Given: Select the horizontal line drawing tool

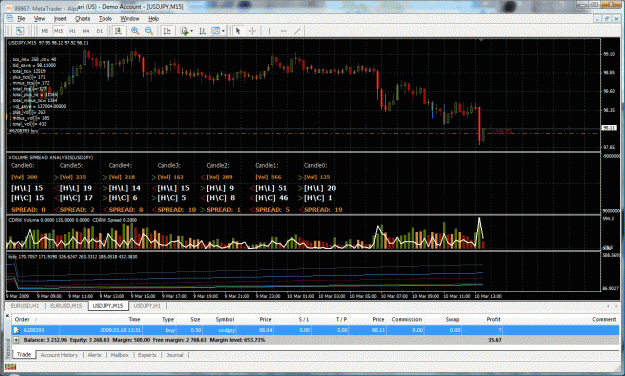Looking at the screenshot, I should 283,31.
